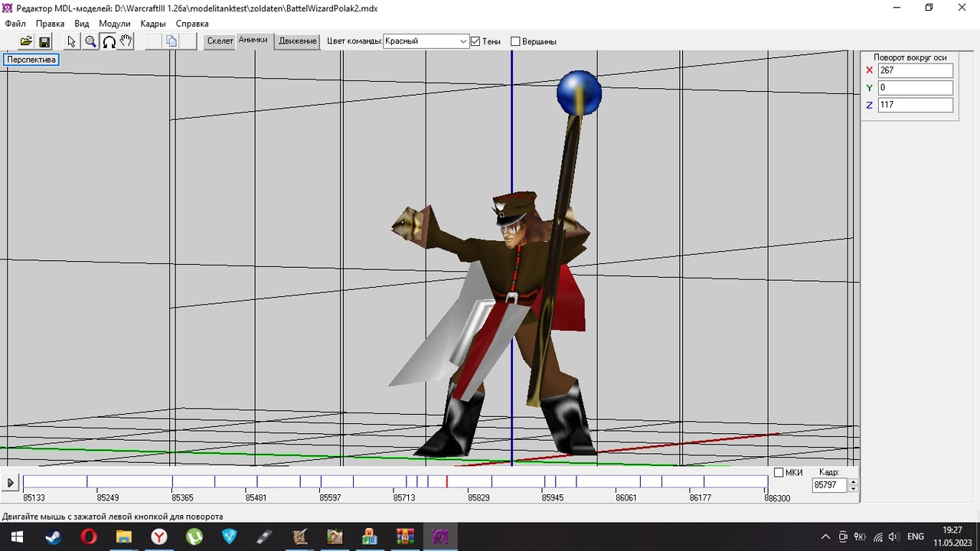Open the Opera browser from the taskbar
Viewport: 980px width, 551px height.
point(89,536)
